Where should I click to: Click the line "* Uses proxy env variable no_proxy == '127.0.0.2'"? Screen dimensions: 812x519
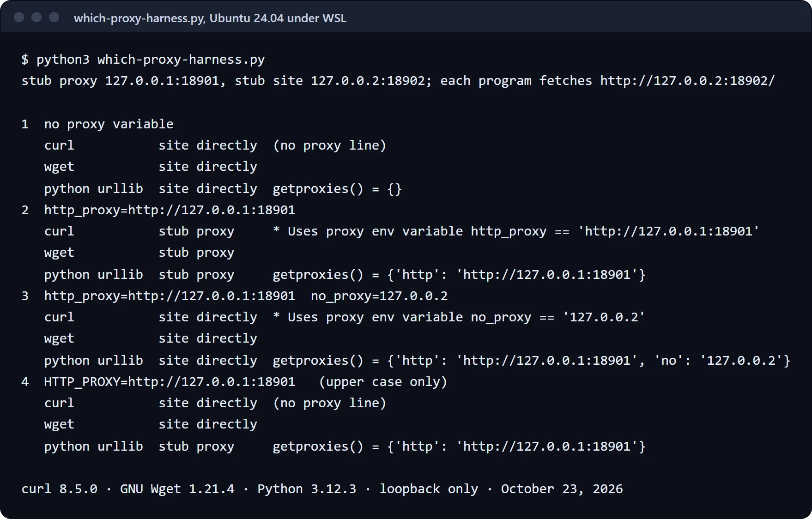459,317
